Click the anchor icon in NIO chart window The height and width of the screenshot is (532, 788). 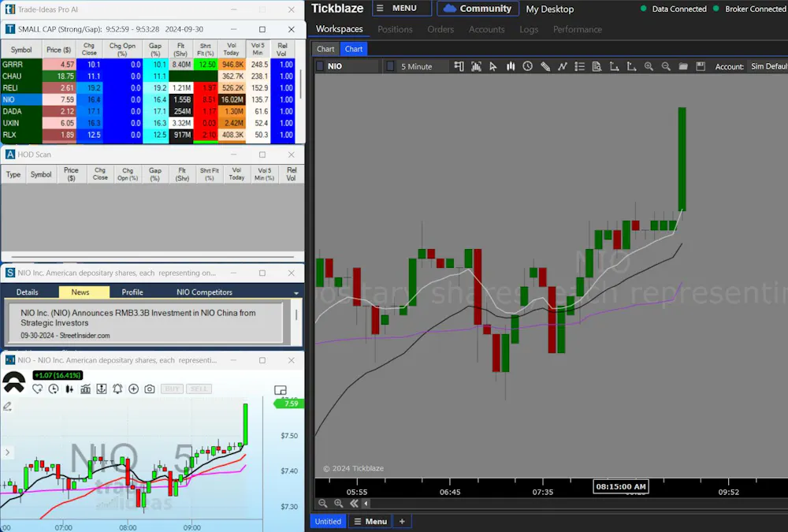[102, 389]
